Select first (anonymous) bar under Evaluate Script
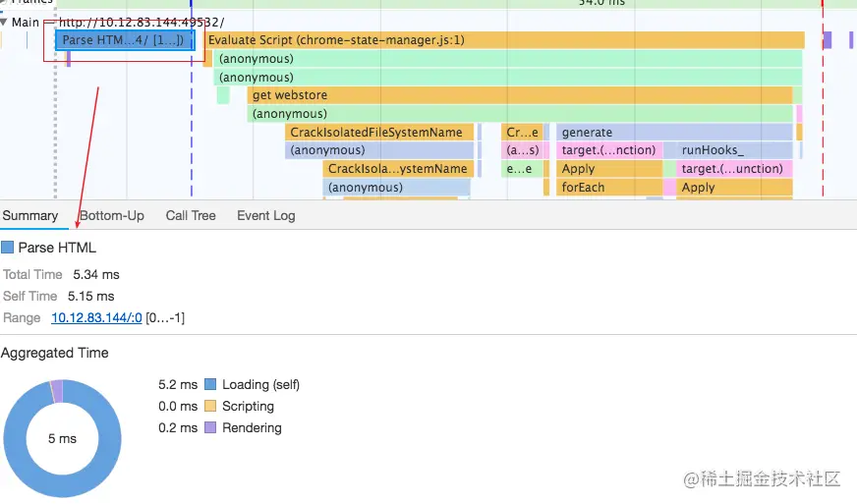Screen dimensions: 857x504 [508, 59]
